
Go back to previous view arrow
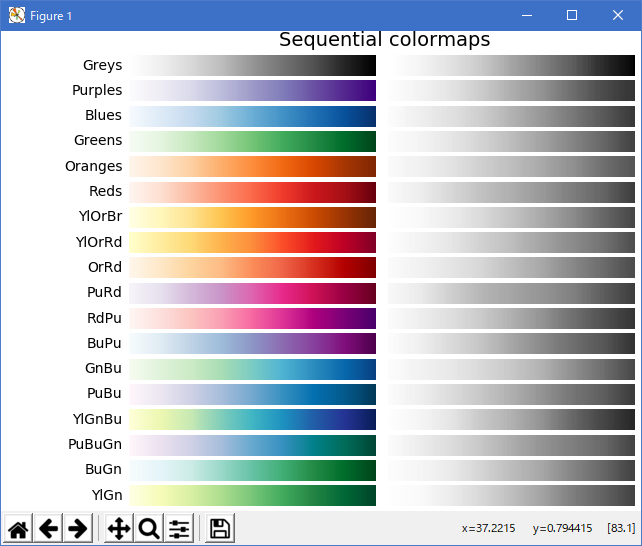click(x=48, y=528)
